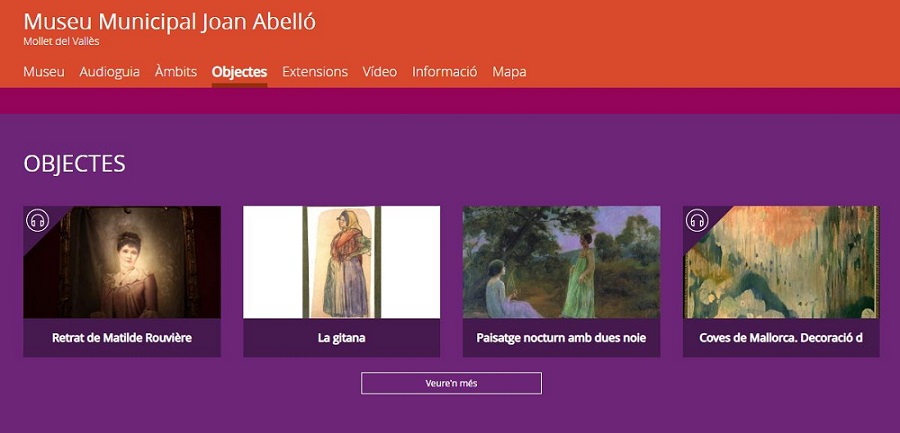The height and width of the screenshot is (433, 900).
Task: Click the Matilde Rouvière portrait thumbnail
Action: pos(122,262)
